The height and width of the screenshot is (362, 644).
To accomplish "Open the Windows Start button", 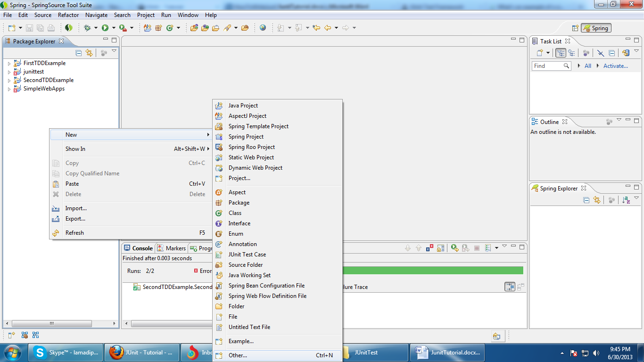I will point(12,352).
